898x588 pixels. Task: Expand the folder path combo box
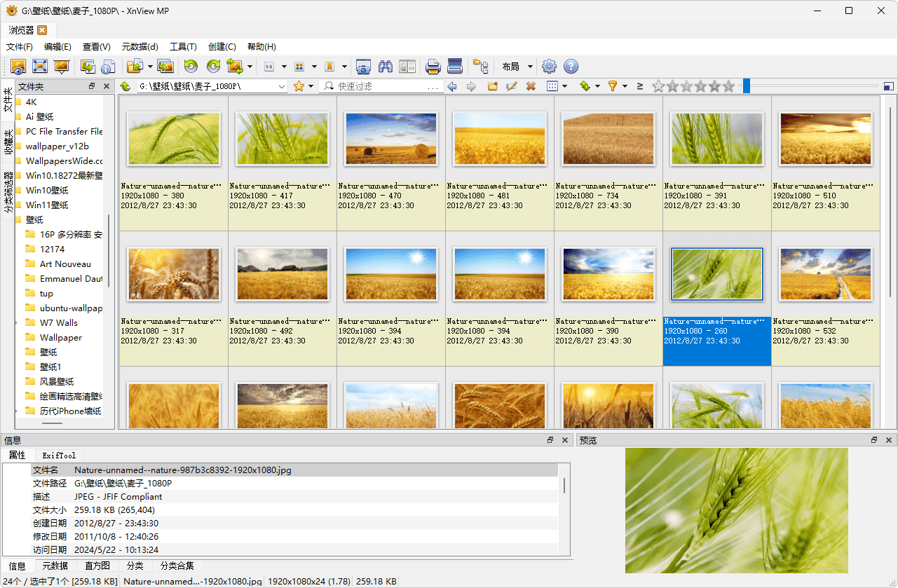coord(283,86)
